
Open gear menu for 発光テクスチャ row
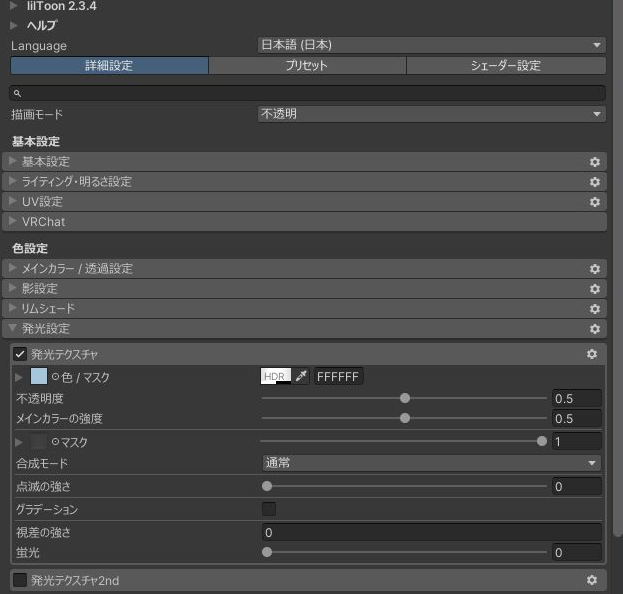click(592, 354)
